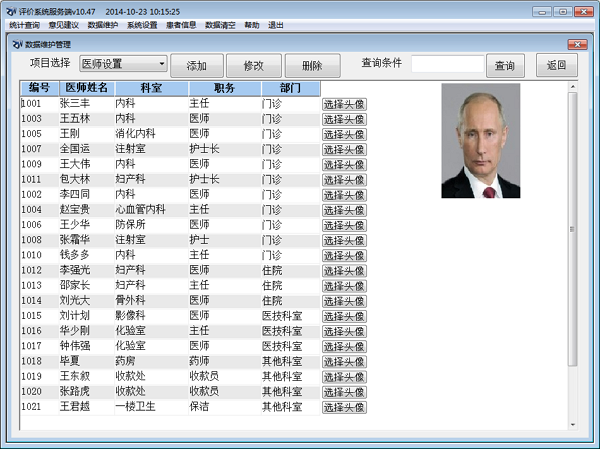Screen dimensions: 600x449
Task: Click the 退出 menu item
Action: tap(276, 25)
